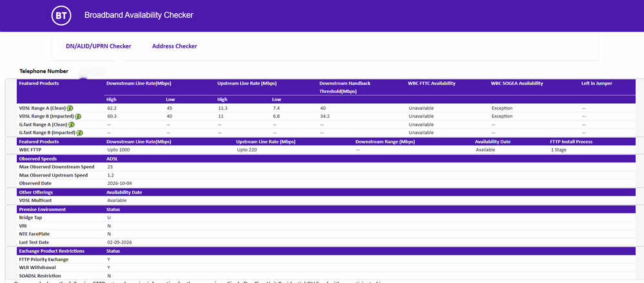
Task: Click Observed Speeds section header
Action: 38,159
